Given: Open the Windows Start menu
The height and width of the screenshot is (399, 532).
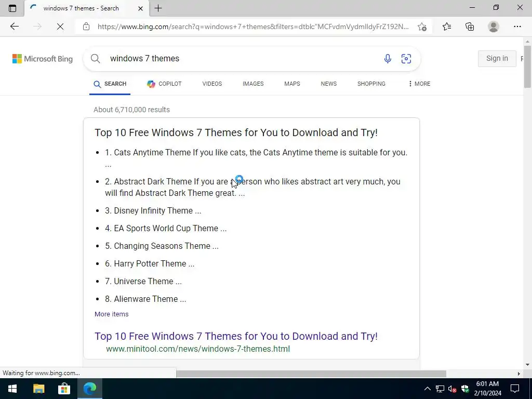Looking at the screenshot, I should tap(12, 389).
